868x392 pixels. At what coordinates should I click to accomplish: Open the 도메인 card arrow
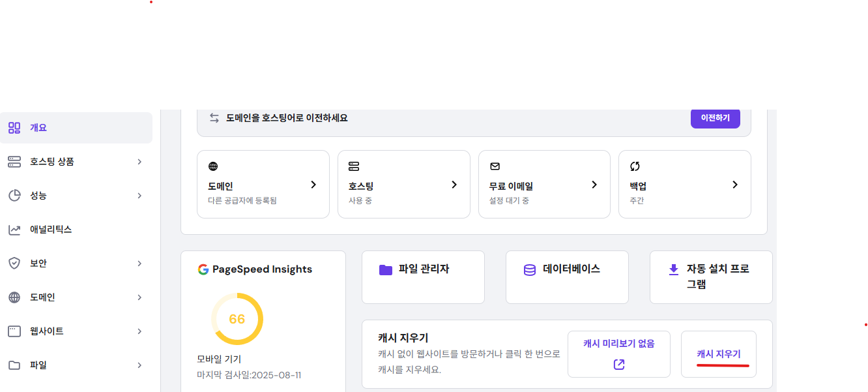pyautogui.click(x=313, y=185)
